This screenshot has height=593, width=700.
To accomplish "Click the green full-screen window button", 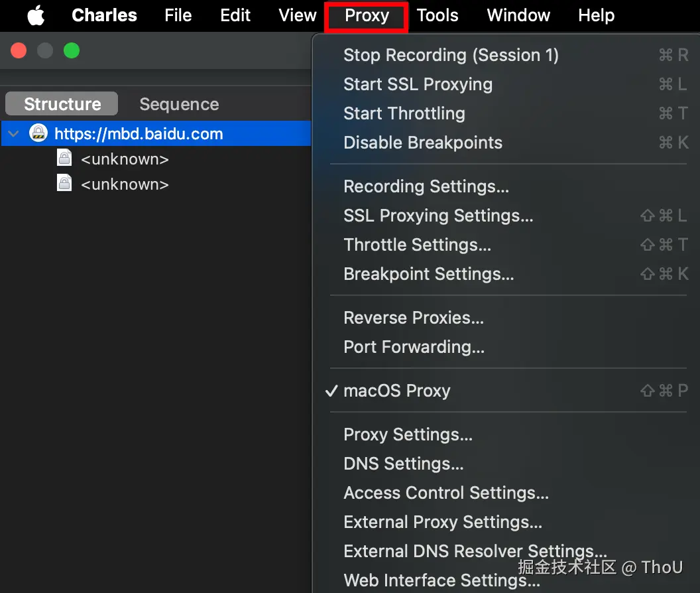I will click(x=72, y=50).
